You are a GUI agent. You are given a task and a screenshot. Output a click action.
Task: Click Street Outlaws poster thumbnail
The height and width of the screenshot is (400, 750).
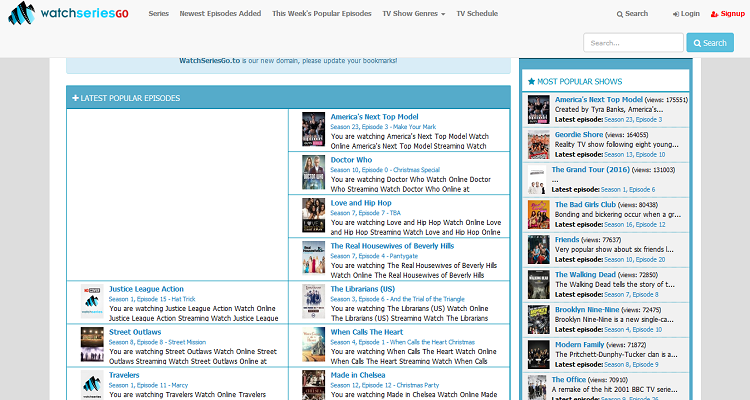[92, 344]
